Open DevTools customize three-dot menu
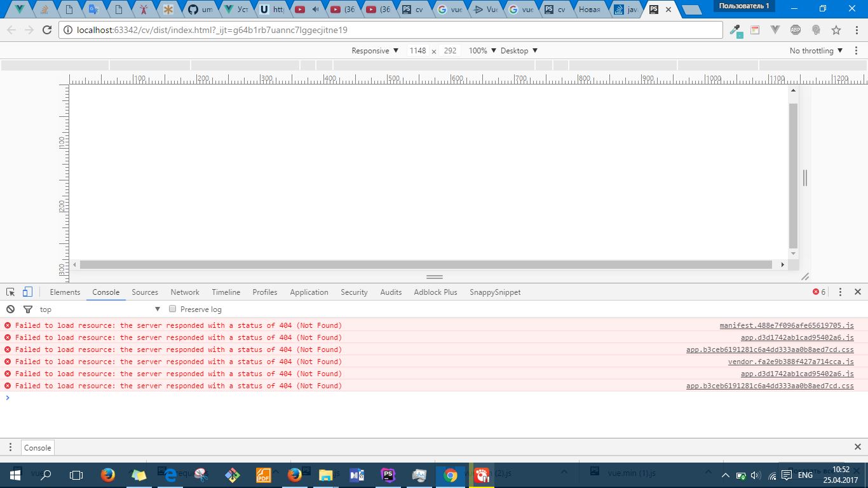This screenshot has height=488, width=868. pos(840,292)
